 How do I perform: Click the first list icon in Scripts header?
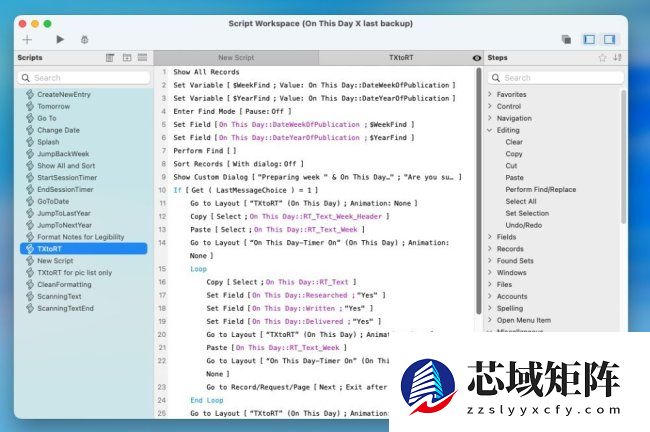click(x=110, y=58)
